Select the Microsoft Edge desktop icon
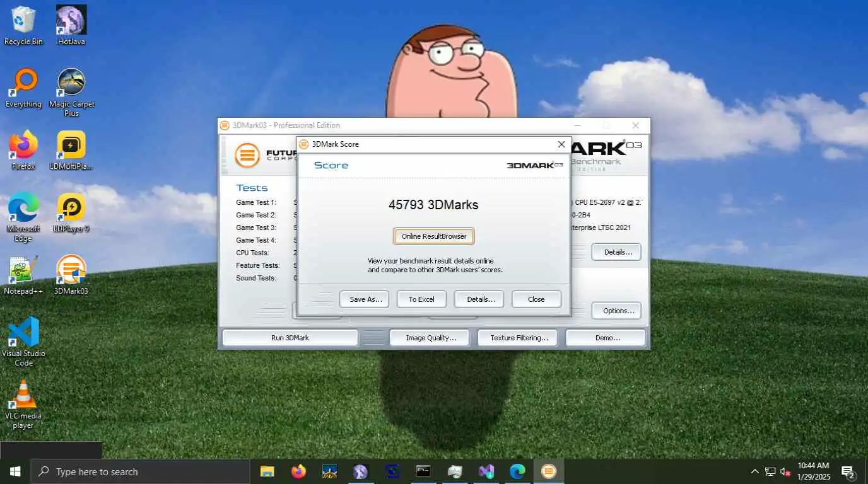Viewport: 868px width, 484px height. (x=23, y=217)
